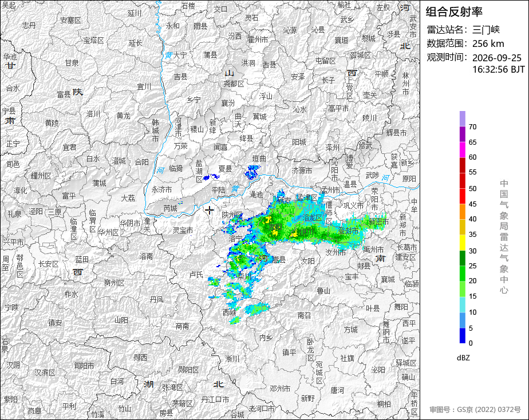Image resolution: width=529 pixels, height=420 pixels.
Task: Click the 组合反射率 title
Action: tap(454, 12)
